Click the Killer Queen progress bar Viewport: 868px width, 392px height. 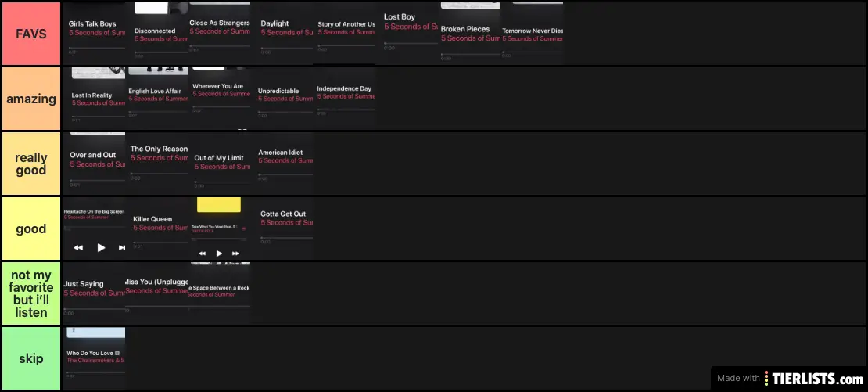pyautogui.click(x=156, y=243)
